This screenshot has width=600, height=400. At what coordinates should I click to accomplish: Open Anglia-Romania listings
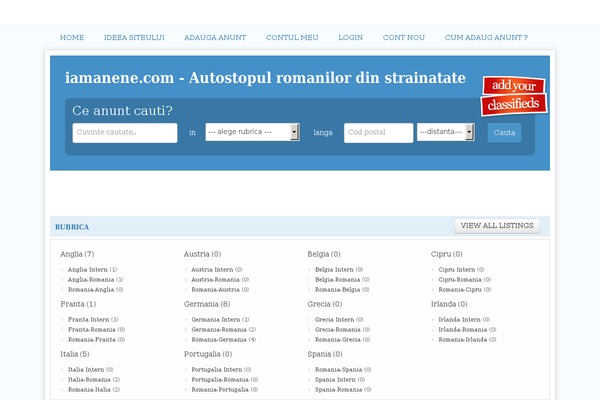(96, 279)
